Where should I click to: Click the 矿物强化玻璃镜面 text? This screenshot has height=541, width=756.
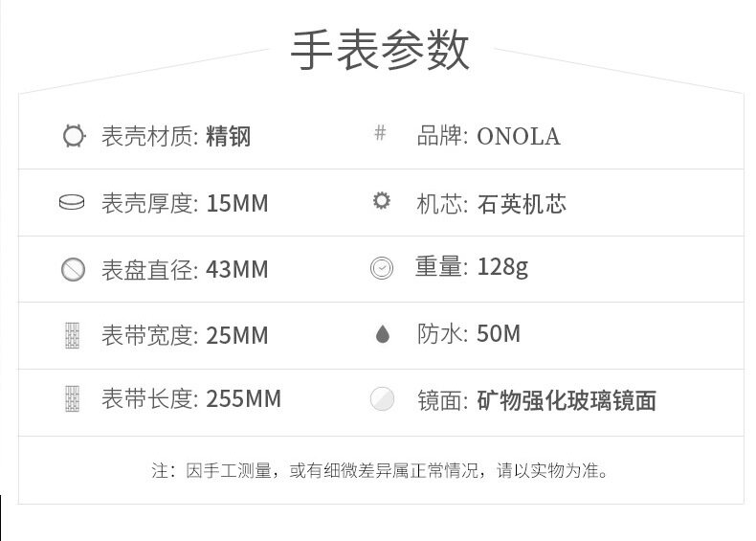[x=566, y=400]
